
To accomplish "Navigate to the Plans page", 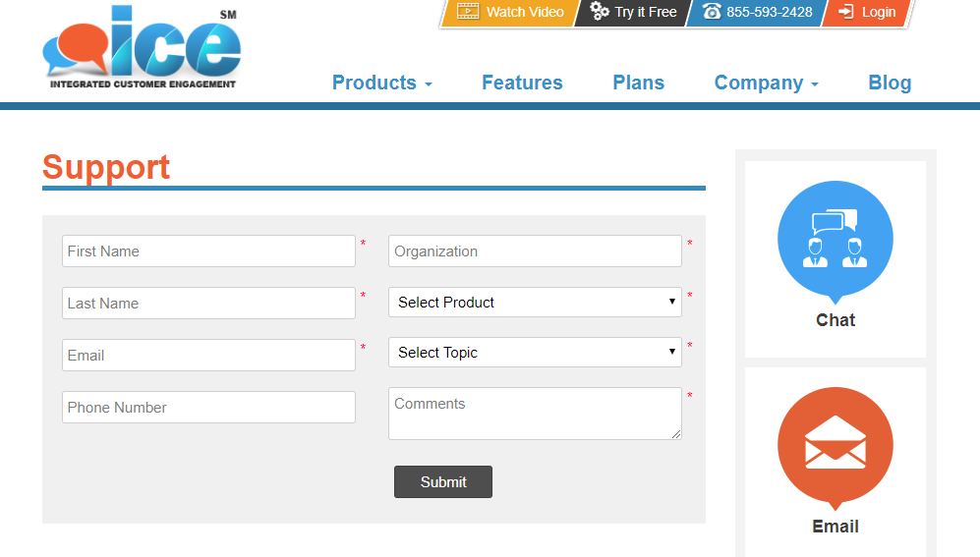I will pyautogui.click(x=638, y=84).
